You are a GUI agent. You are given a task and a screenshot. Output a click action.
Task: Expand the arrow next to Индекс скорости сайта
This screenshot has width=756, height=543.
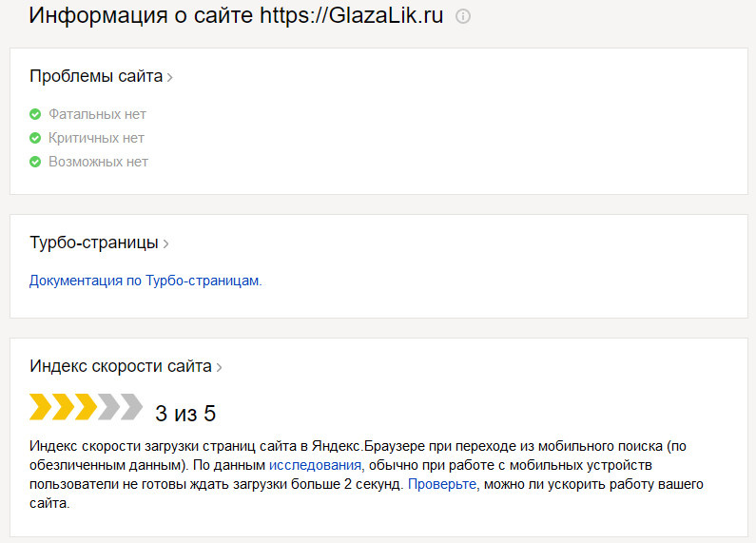click(219, 367)
